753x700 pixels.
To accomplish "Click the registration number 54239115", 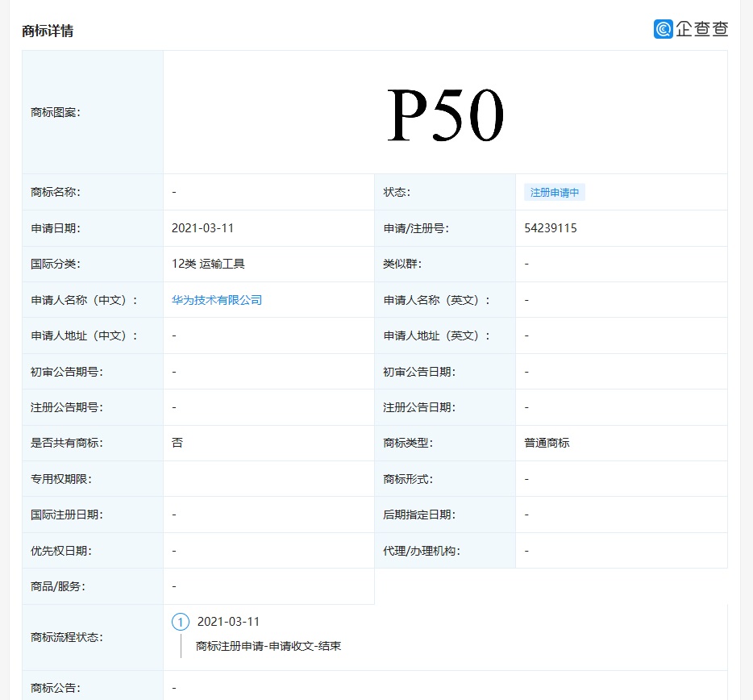I will [x=551, y=228].
